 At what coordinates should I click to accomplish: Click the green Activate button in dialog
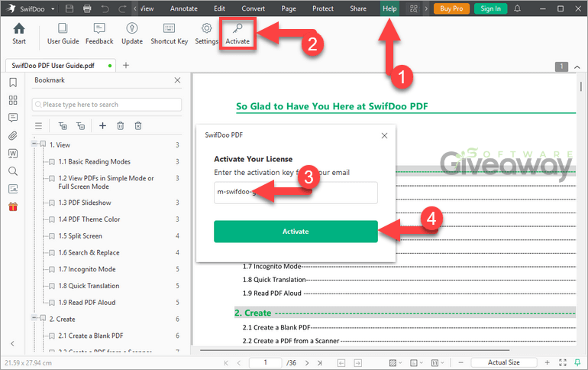coord(296,232)
